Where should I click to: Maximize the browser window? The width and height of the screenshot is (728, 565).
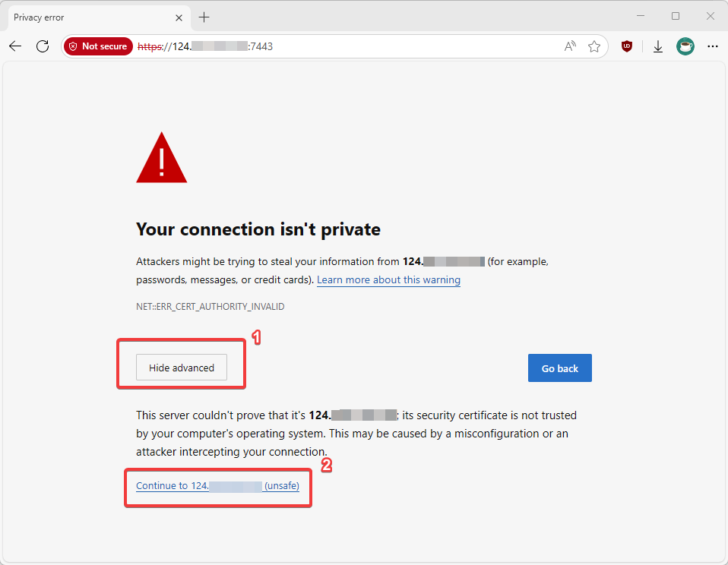[x=676, y=16]
